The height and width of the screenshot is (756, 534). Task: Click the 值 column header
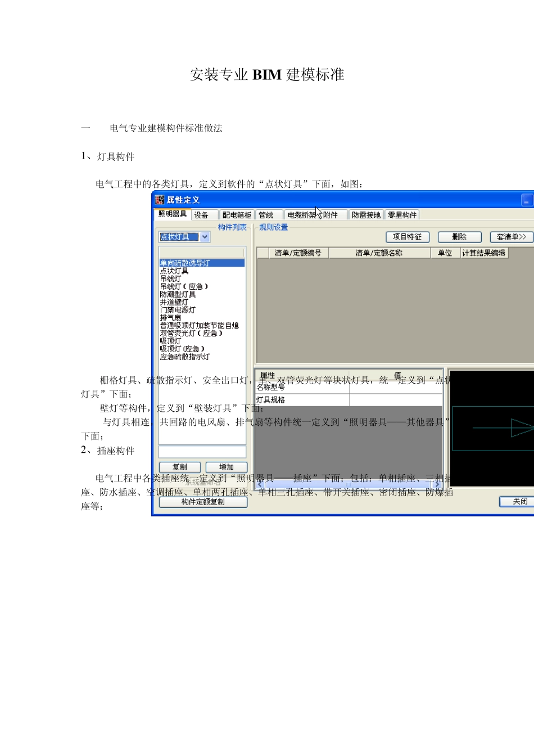point(396,375)
